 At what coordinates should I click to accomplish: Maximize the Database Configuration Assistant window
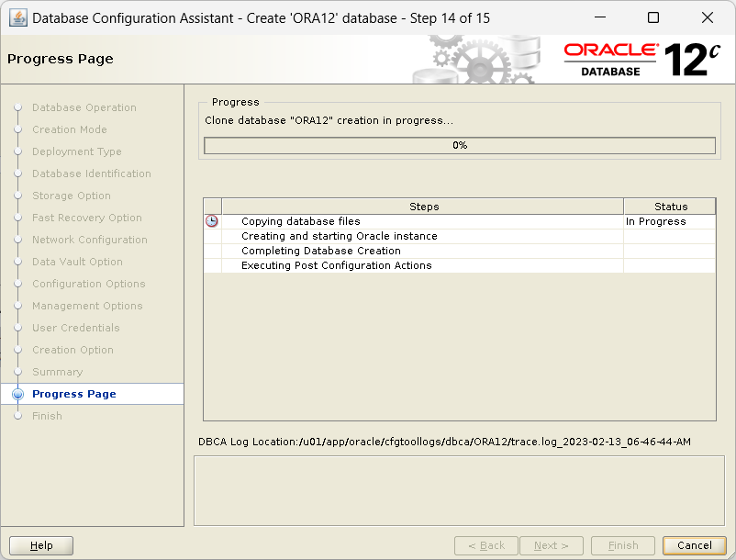pos(652,17)
